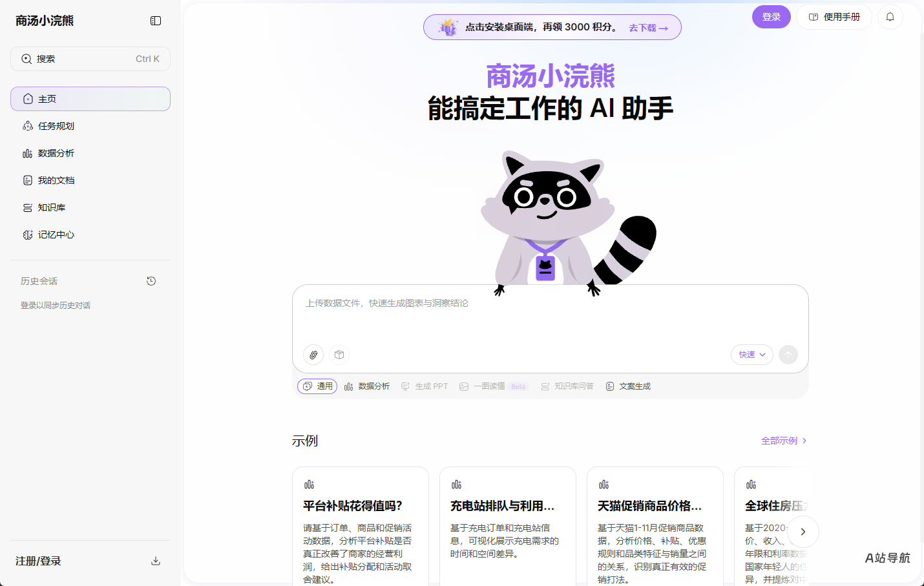
Task: Click the 去下载 link in banner
Action: [x=648, y=28]
